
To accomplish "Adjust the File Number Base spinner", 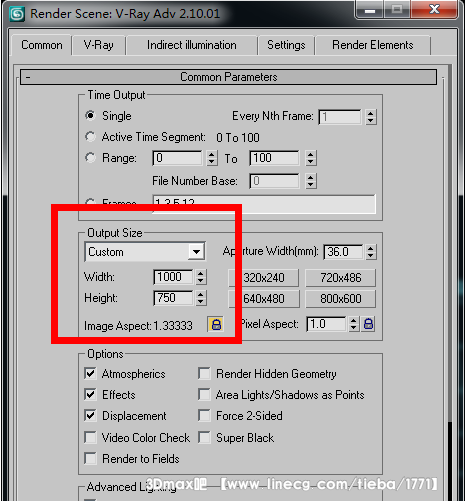I will coord(310,181).
